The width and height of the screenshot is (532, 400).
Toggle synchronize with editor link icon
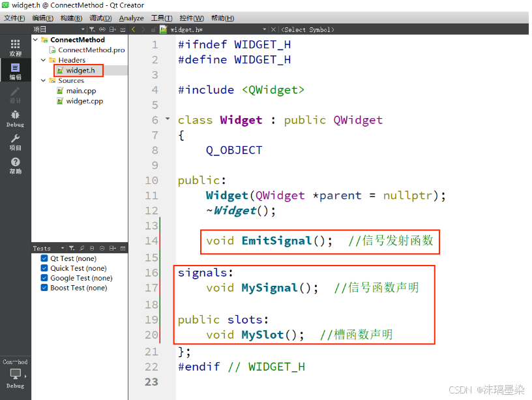[102, 29]
